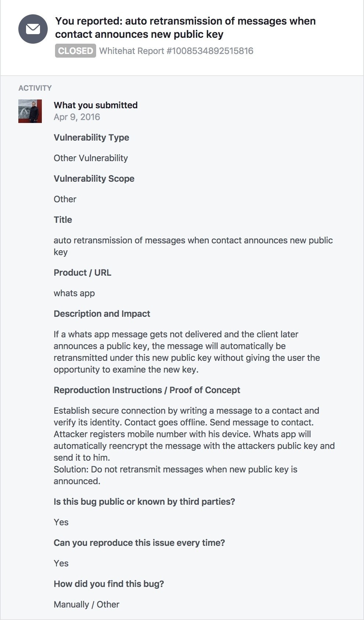Click the Whitehat Report number text

pos(176,51)
